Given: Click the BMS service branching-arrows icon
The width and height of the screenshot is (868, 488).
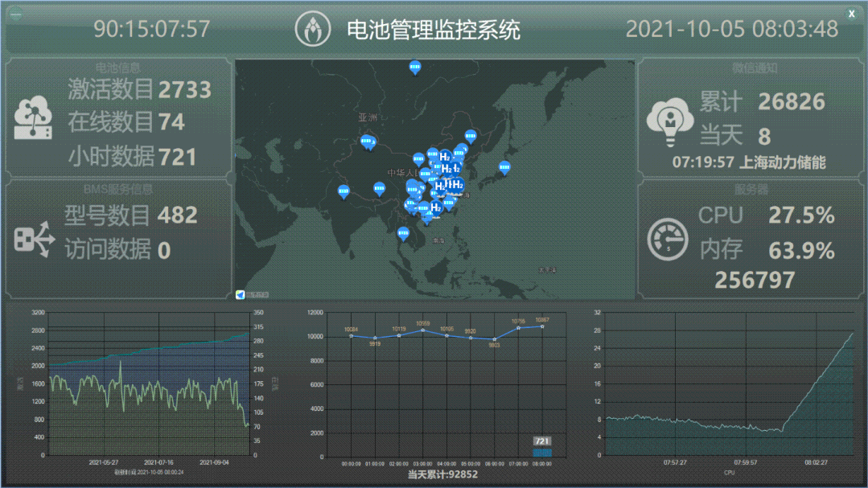Looking at the screenshot, I should coord(35,240).
